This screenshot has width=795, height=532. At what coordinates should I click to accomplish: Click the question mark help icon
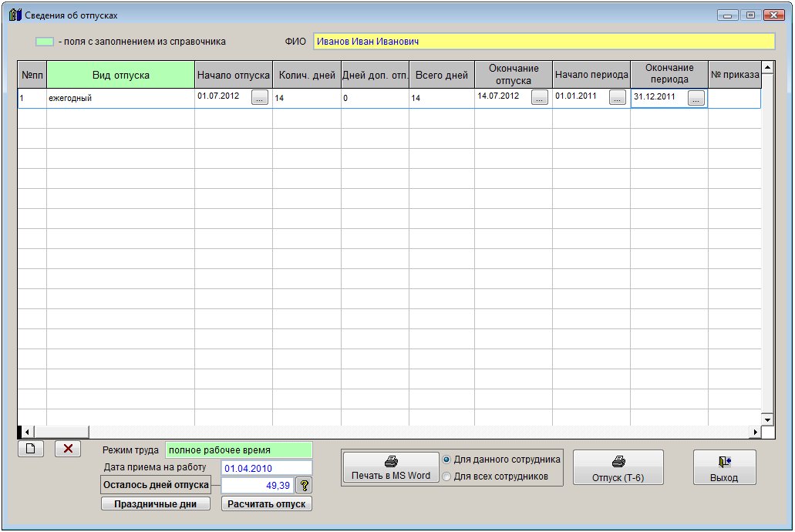304,485
